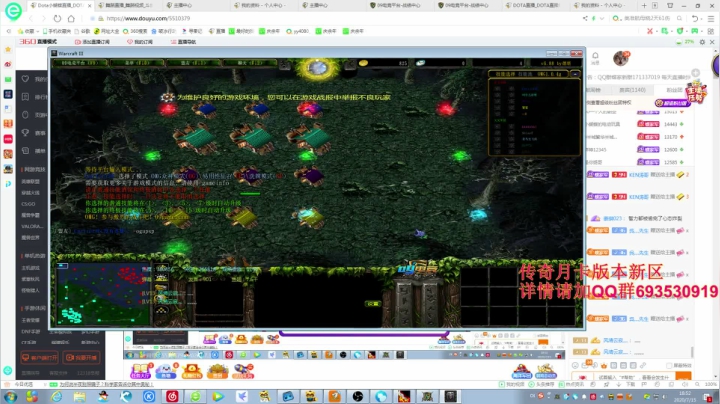Open 直播导航 in 360 bar

(183, 42)
